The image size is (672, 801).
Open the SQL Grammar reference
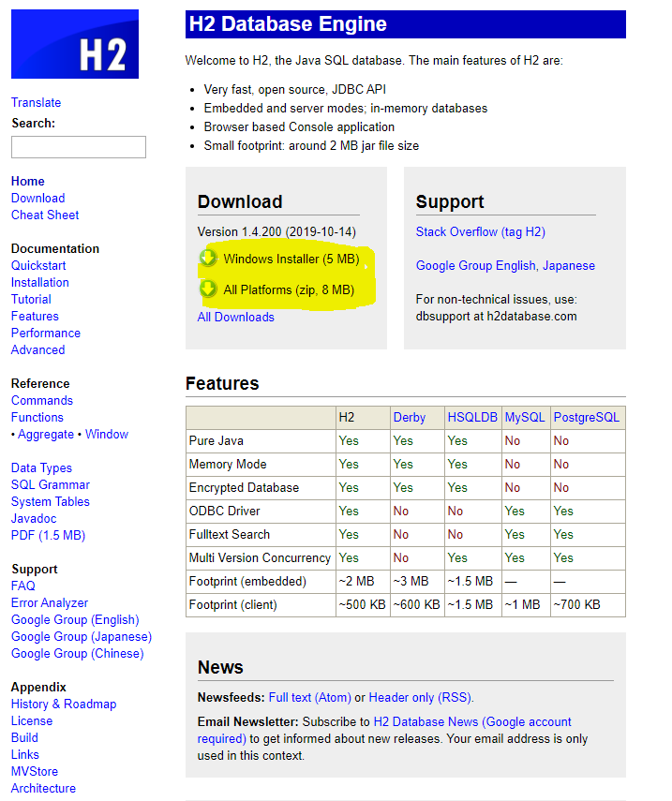coord(50,484)
